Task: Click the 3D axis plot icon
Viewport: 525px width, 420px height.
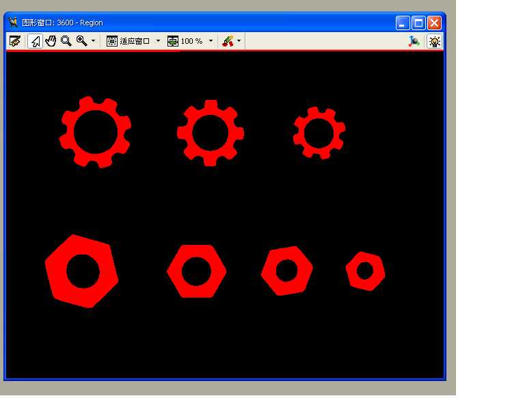Action: click(x=414, y=41)
